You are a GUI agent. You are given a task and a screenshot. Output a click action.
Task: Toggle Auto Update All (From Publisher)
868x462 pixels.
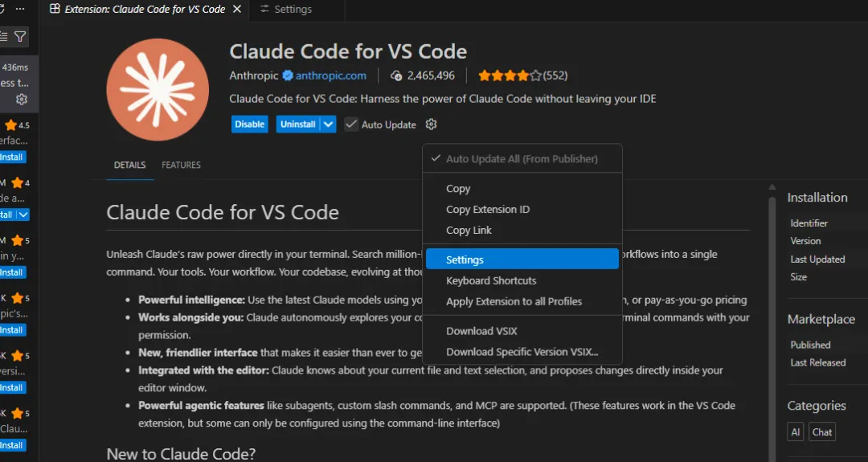point(522,159)
